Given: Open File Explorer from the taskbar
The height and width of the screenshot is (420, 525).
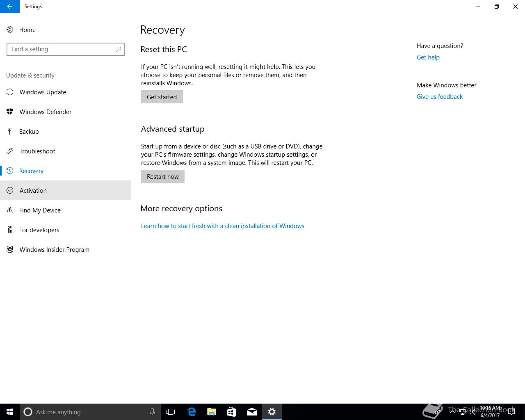Looking at the screenshot, I should tap(212, 412).
